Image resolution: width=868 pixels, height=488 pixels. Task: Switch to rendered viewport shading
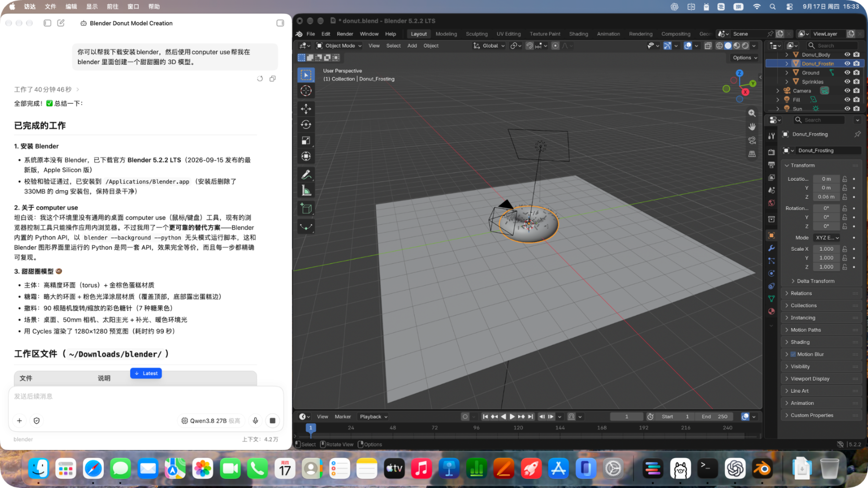[745, 46]
